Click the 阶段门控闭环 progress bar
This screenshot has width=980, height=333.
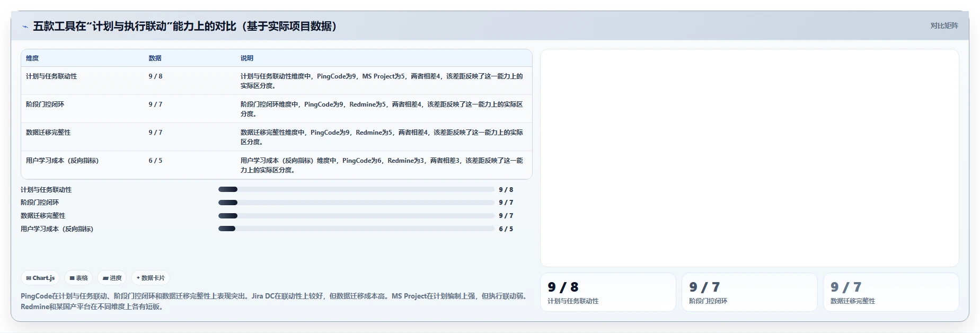[356, 203]
